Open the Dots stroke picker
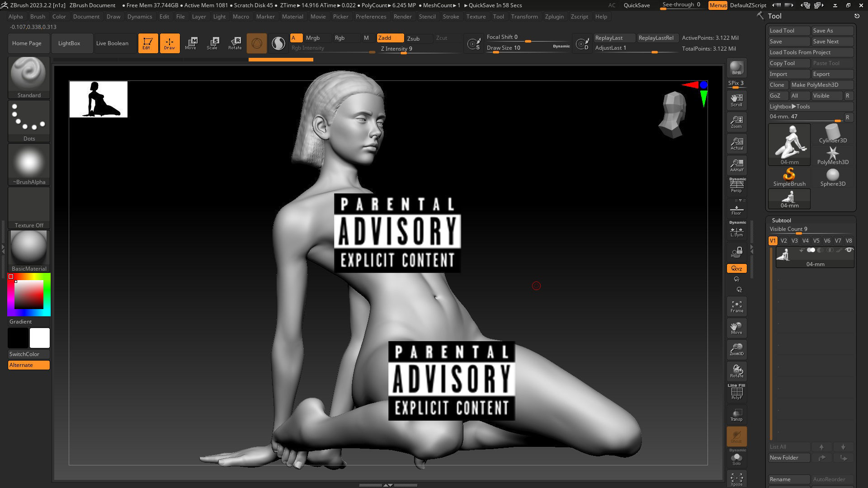The width and height of the screenshot is (868, 488). (29, 121)
